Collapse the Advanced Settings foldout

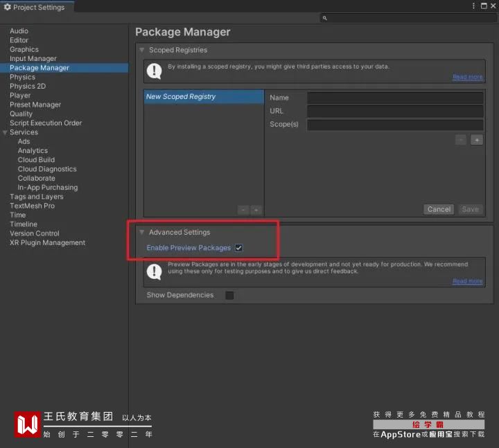(142, 232)
